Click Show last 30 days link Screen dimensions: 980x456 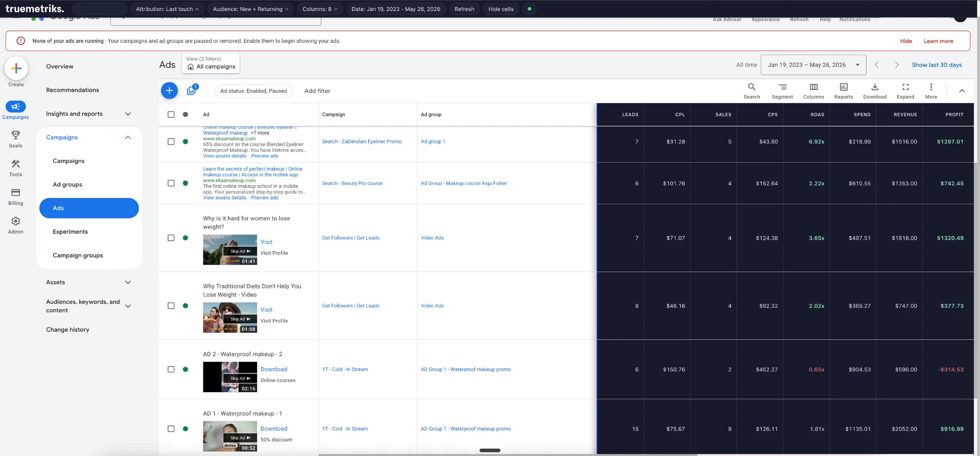coord(937,65)
